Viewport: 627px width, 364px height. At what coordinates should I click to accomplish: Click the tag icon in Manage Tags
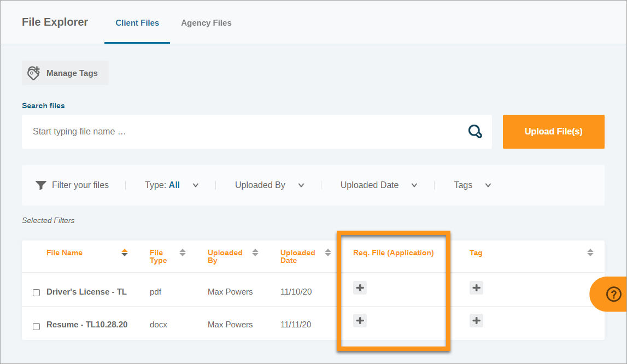tap(33, 73)
